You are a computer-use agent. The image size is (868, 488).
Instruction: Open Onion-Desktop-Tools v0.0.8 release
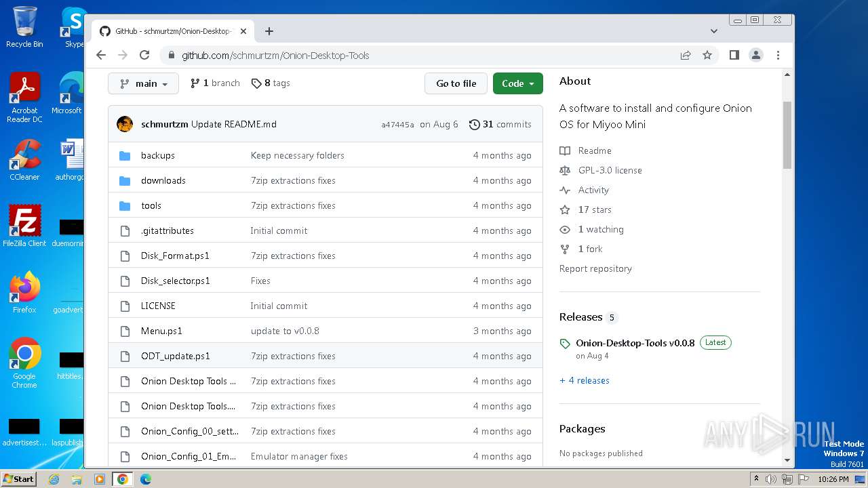[x=635, y=343]
